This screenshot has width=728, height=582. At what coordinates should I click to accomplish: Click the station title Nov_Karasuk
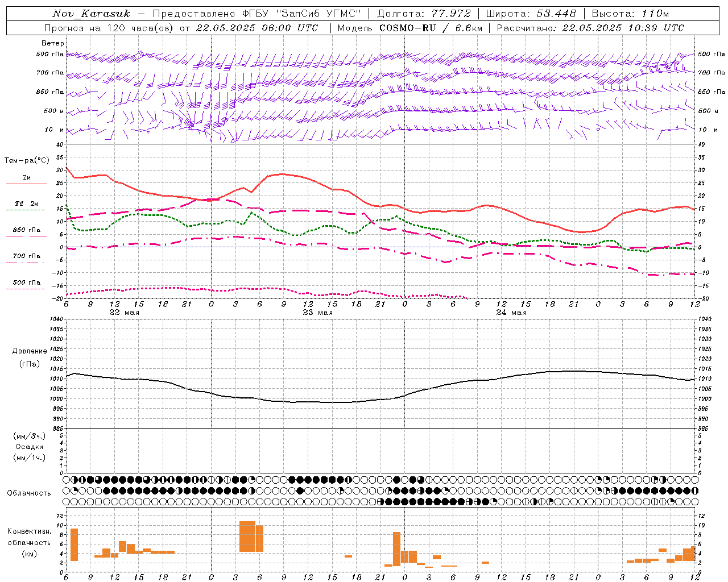coord(91,14)
